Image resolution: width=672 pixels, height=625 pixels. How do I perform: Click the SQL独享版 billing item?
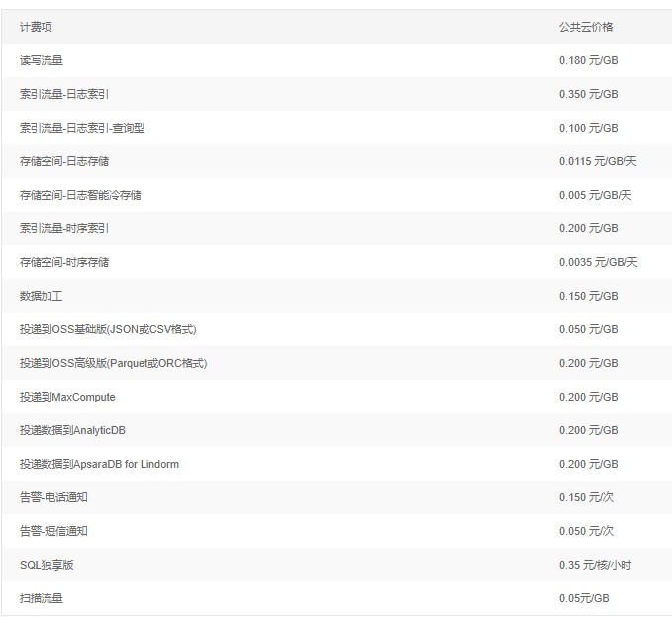pyautogui.click(x=47, y=565)
